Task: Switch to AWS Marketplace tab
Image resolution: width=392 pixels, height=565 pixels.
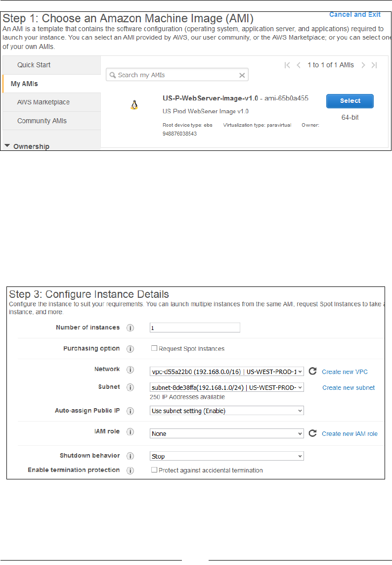Action: pyautogui.click(x=52, y=102)
